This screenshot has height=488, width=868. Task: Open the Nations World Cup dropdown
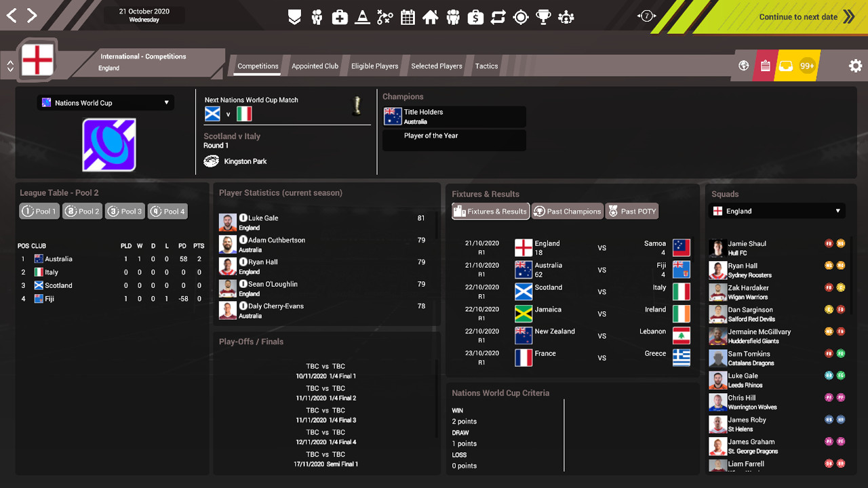pyautogui.click(x=105, y=102)
